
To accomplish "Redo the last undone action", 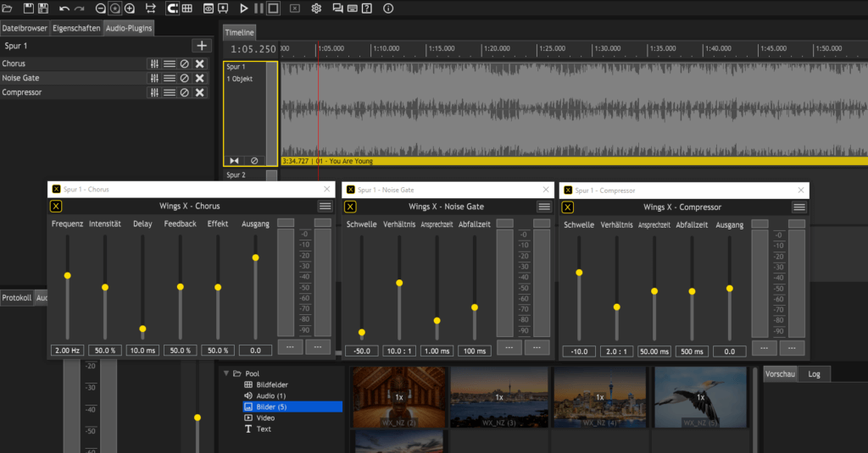I will tap(80, 8).
